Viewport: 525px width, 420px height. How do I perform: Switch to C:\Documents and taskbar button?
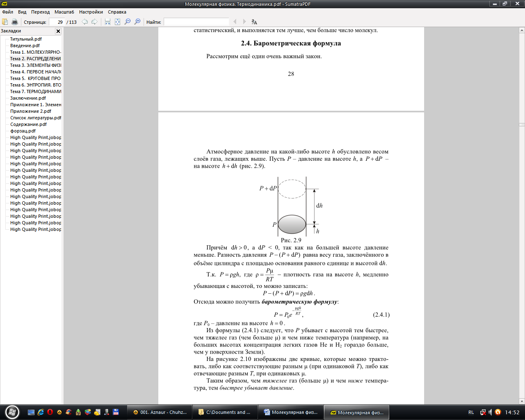click(225, 412)
